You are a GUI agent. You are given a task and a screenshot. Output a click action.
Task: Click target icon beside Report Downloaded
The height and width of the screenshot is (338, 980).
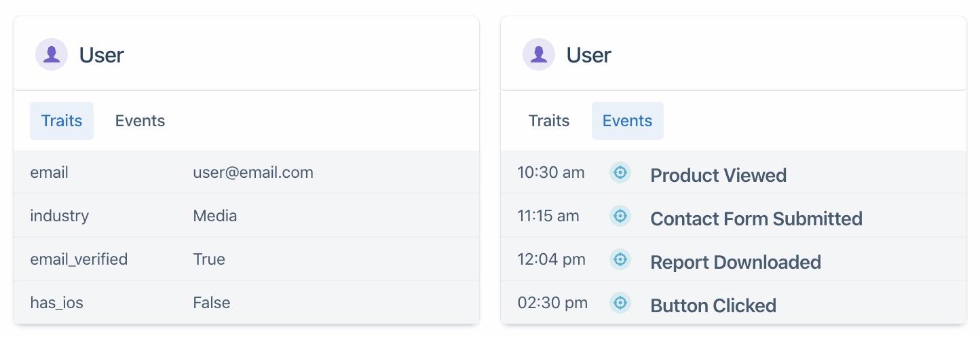[x=620, y=259]
